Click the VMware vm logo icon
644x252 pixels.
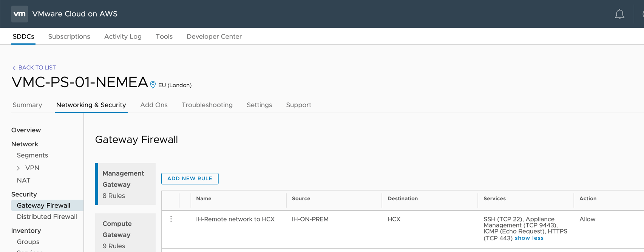pos(19,14)
